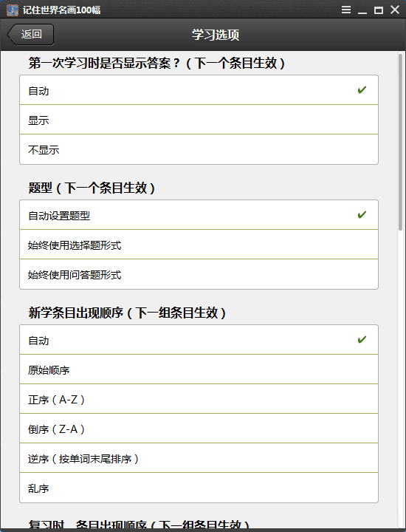The width and height of the screenshot is (406, 532).
Task: Select 乱序 random ordering
Action: pos(199,488)
